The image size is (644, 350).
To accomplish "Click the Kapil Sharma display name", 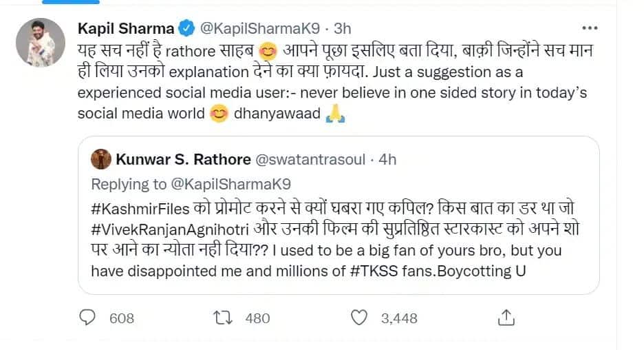I will [125, 28].
